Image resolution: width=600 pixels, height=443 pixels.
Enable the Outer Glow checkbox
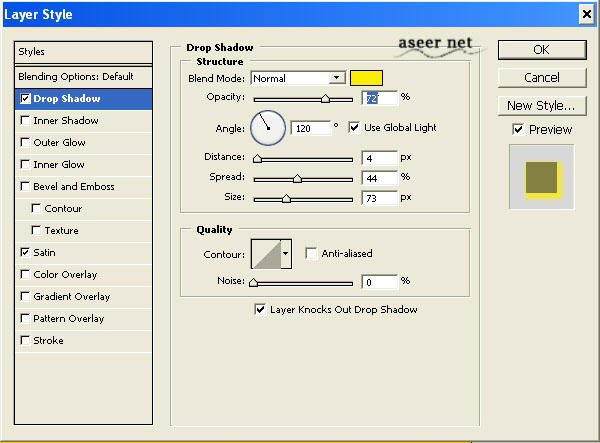[25, 142]
